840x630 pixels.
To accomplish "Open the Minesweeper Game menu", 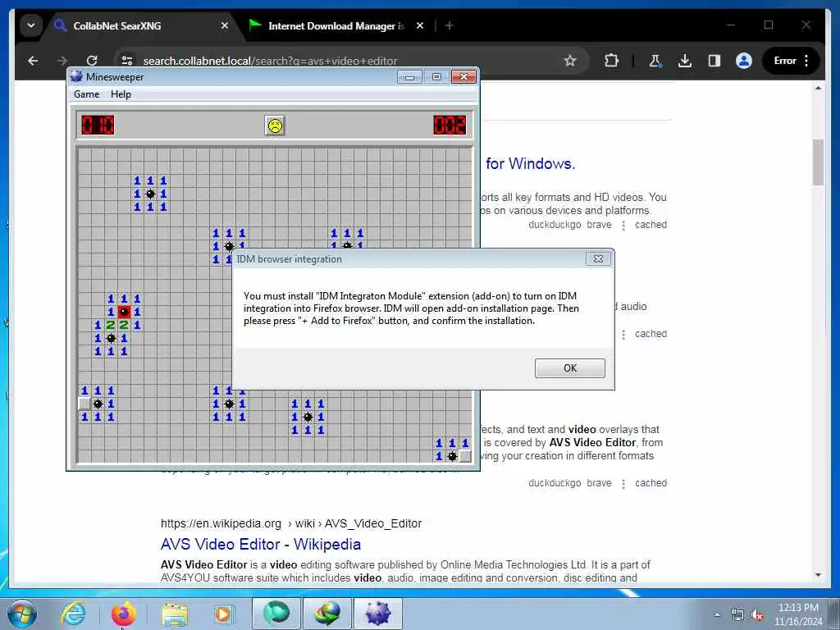I will 86,94.
